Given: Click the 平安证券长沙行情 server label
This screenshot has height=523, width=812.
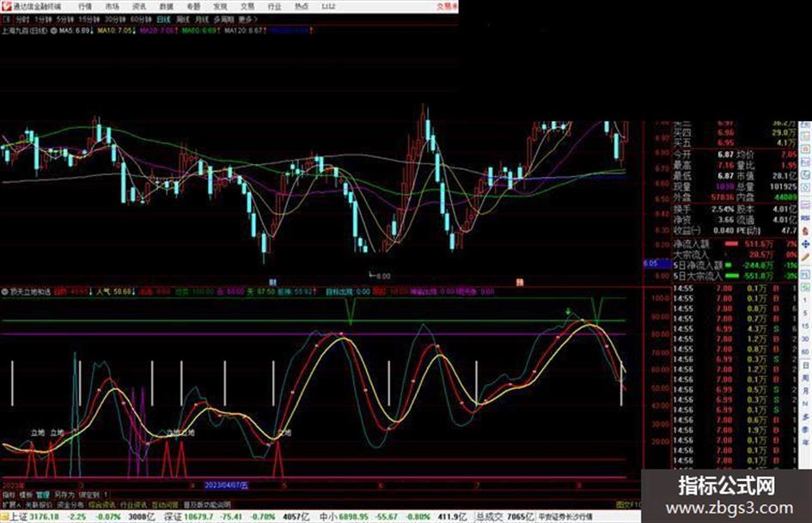Looking at the screenshot, I should 565,517.
